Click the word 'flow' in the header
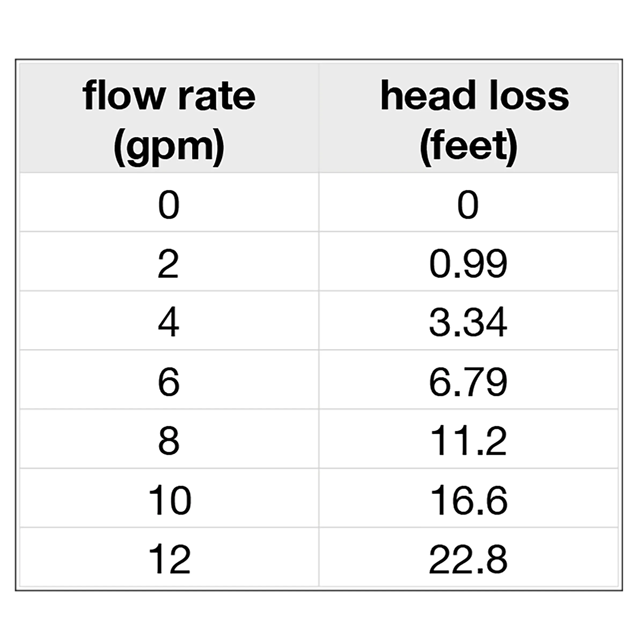This screenshot has height=644, width=644. pyautogui.click(x=123, y=95)
